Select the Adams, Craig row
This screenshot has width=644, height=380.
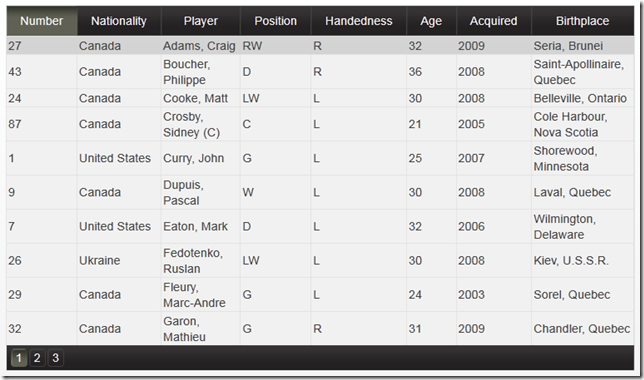320,46
